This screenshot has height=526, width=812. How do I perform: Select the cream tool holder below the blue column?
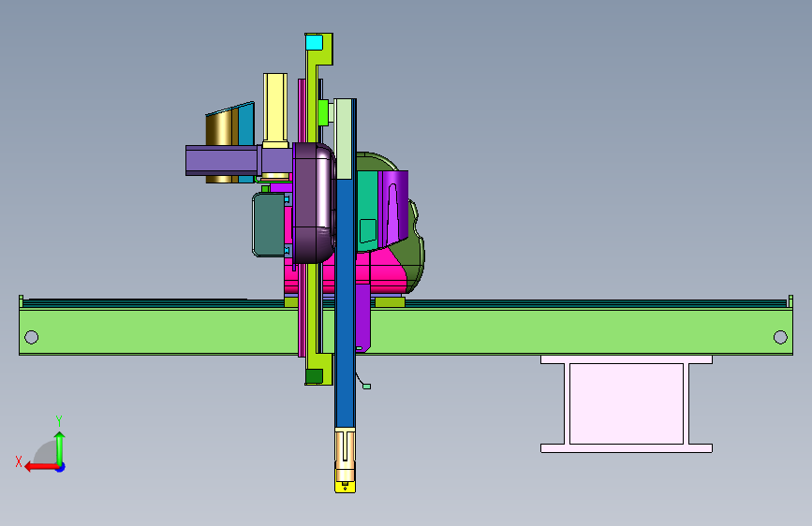[x=345, y=455]
